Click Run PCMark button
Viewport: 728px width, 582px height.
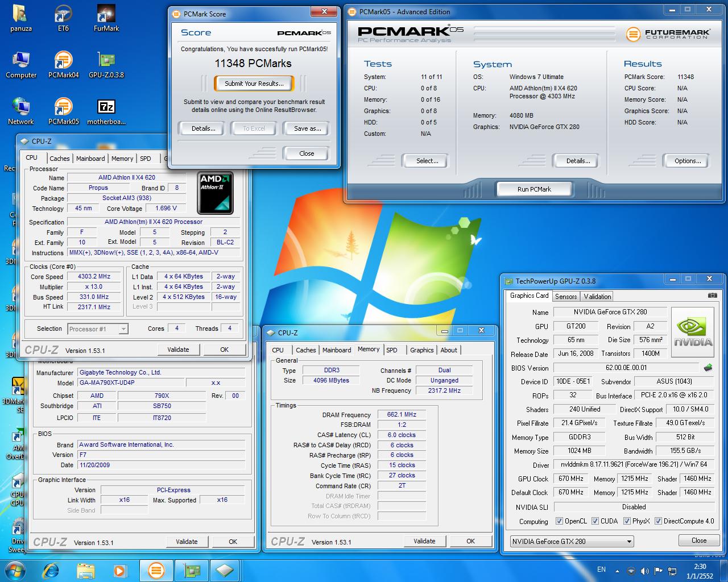pos(534,189)
